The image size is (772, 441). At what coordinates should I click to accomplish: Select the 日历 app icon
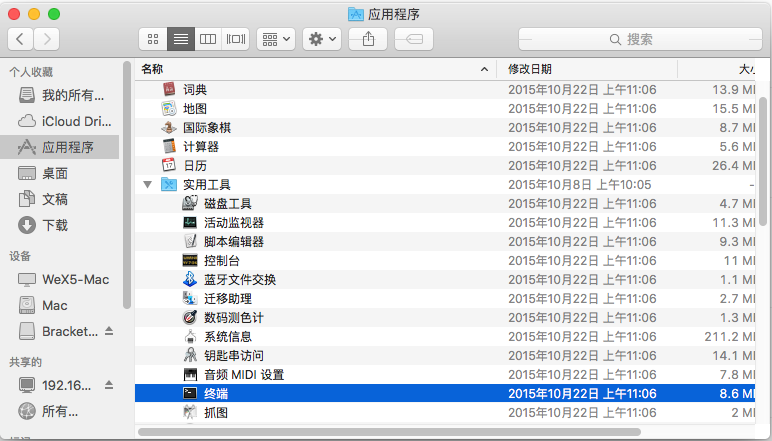tap(169, 165)
